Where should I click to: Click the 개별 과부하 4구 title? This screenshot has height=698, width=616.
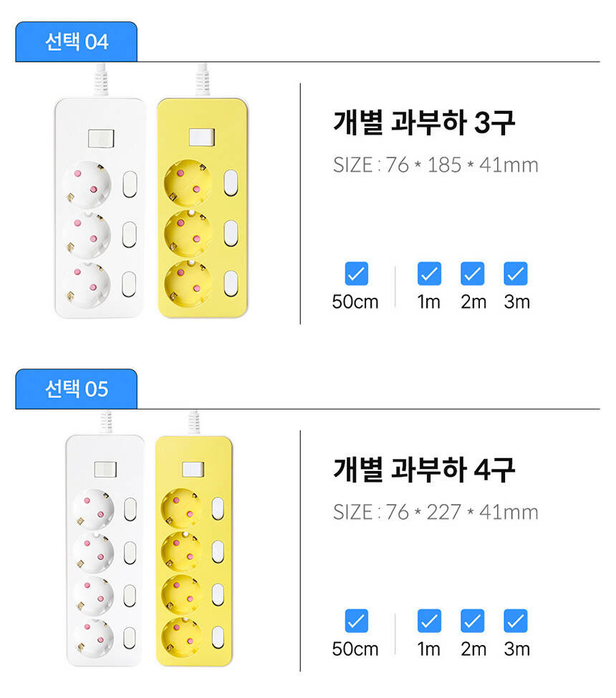pyautogui.click(x=424, y=470)
